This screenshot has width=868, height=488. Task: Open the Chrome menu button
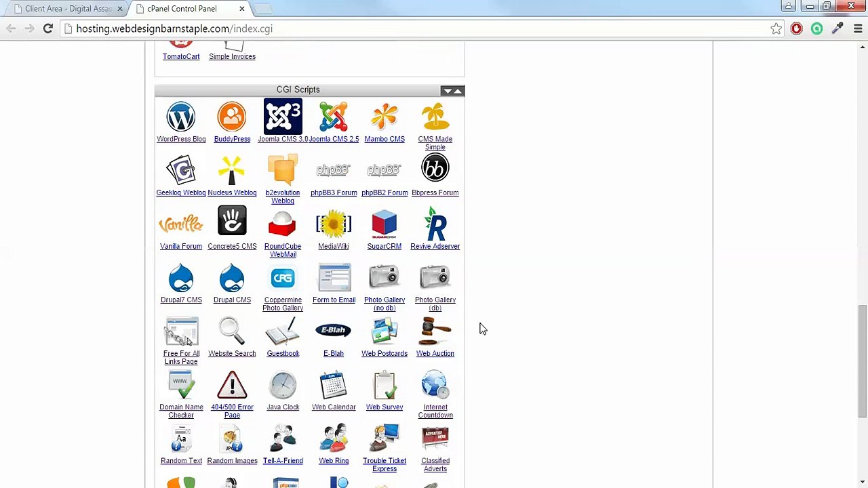click(x=858, y=28)
